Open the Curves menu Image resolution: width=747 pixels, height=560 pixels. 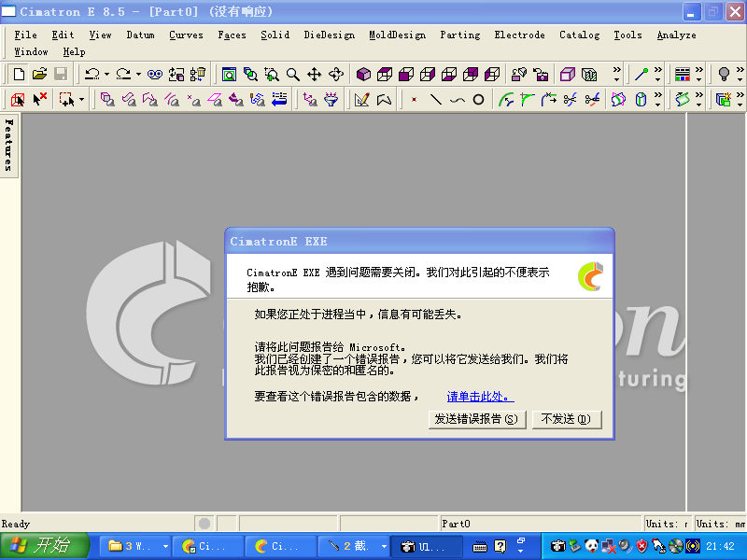point(186,35)
